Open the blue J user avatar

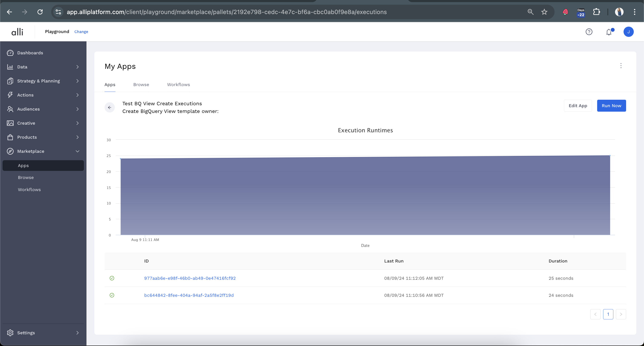coord(628,32)
